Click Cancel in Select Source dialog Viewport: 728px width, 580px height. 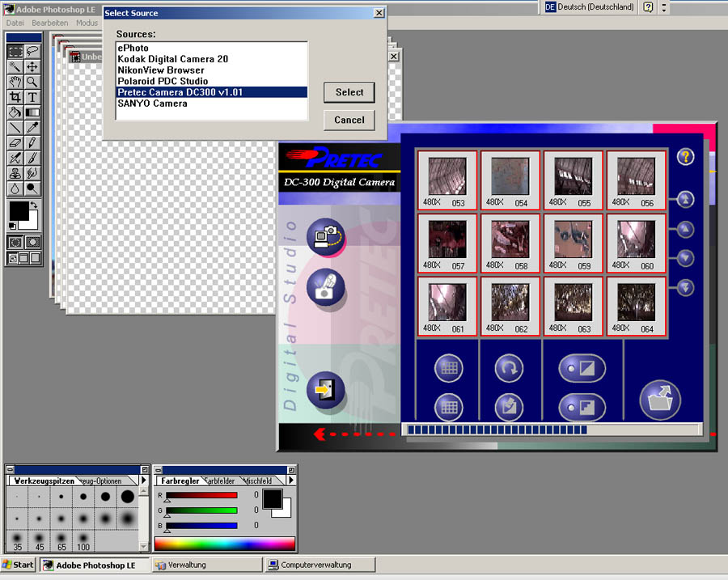[x=349, y=120]
